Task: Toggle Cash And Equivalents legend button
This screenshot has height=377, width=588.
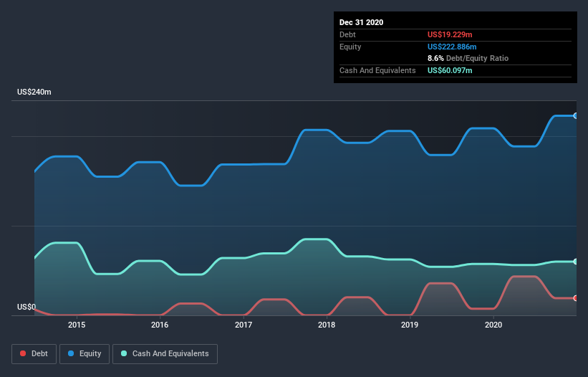Action: (165, 354)
